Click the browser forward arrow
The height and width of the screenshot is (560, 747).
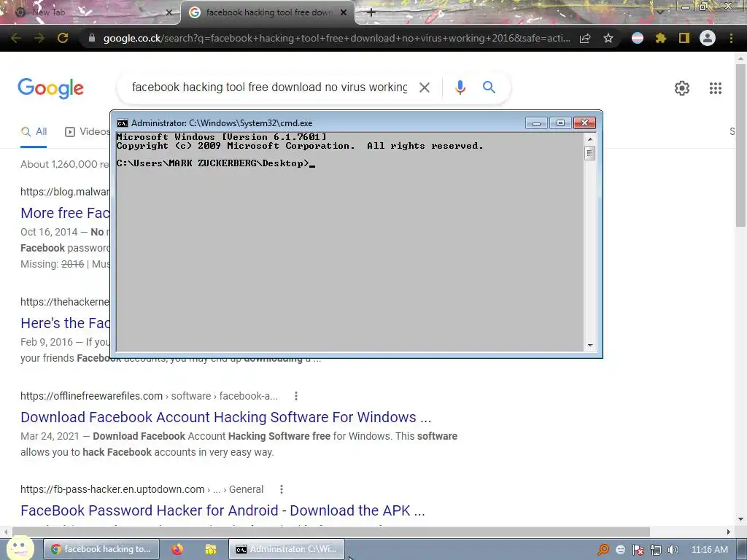tap(39, 38)
